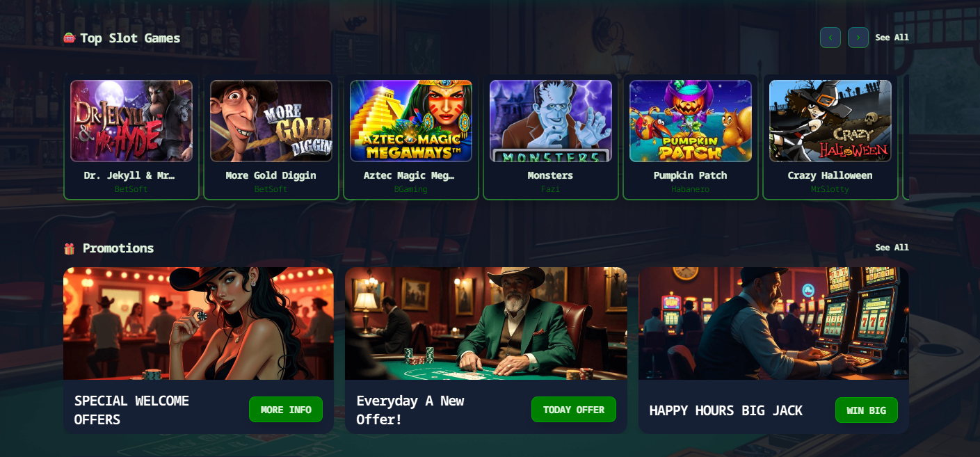Image resolution: width=980 pixels, height=457 pixels.
Task: Click the TODAY OFFER button
Action: click(574, 410)
